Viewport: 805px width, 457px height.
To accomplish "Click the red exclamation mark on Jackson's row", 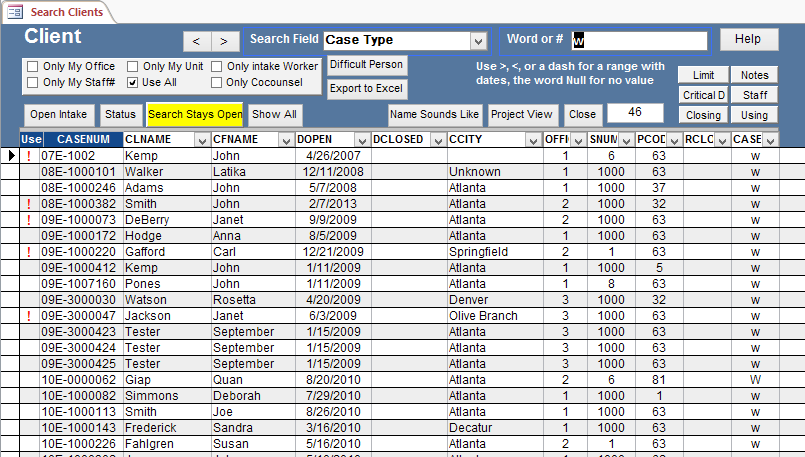I will [x=29, y=316].
